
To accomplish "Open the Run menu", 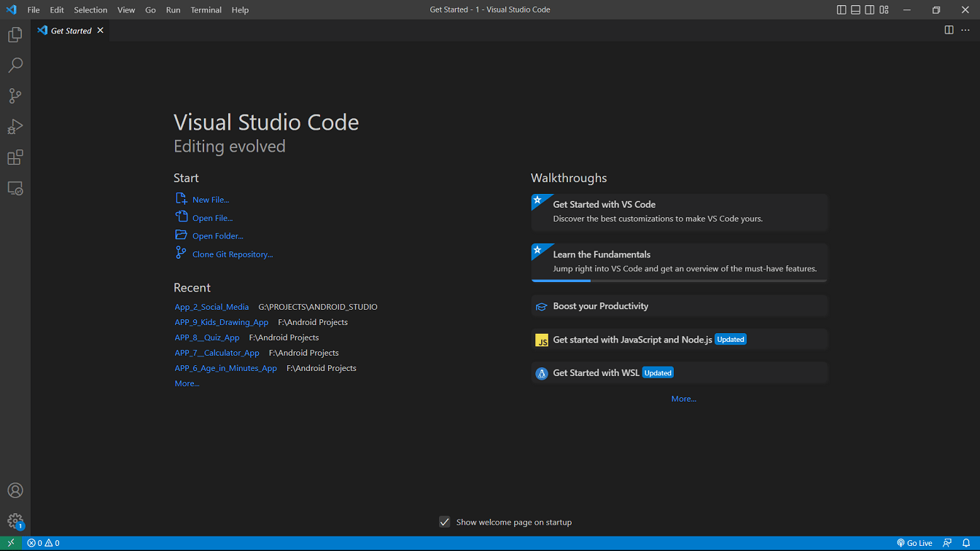I will 173,10.
